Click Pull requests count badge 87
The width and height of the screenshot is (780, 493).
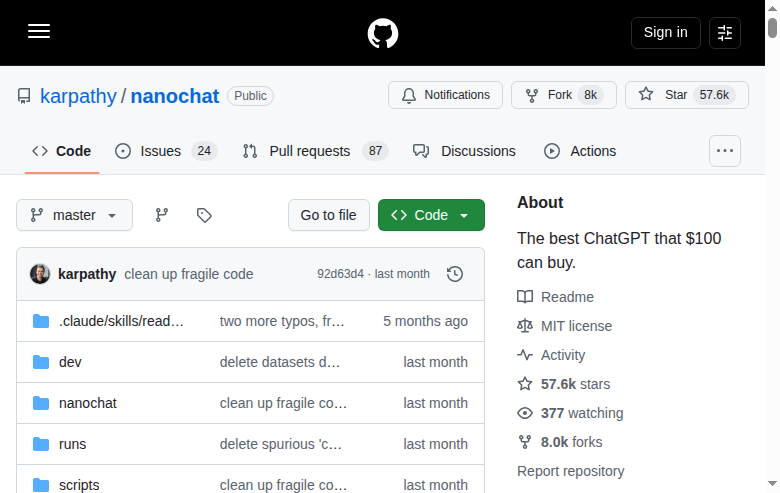tap(375, 151)
